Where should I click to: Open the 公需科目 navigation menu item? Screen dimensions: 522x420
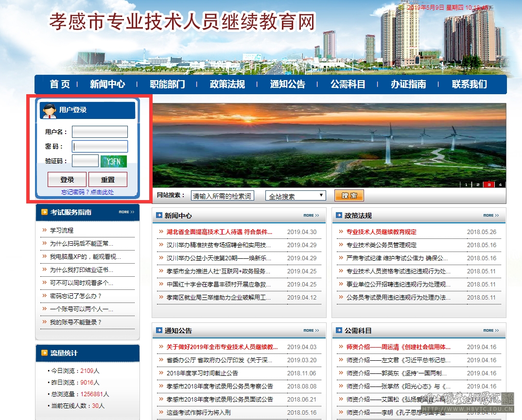[x=348, y=84]
